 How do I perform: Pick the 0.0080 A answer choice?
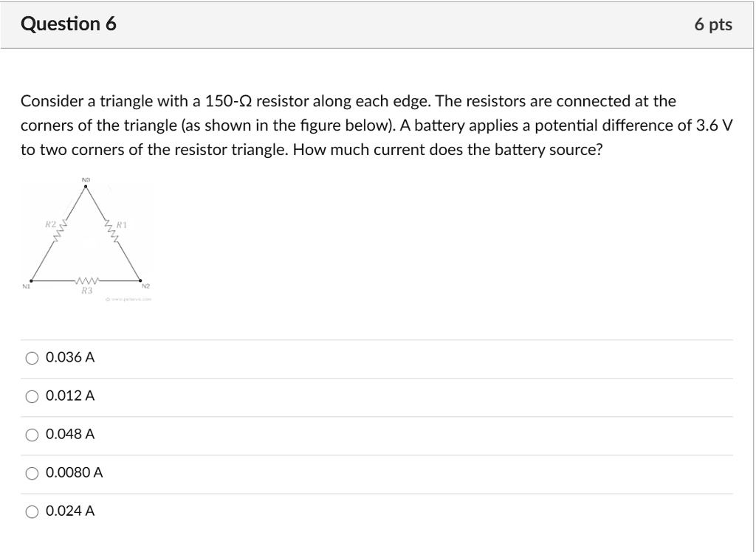pyautogui.click(x=32, y=473)
